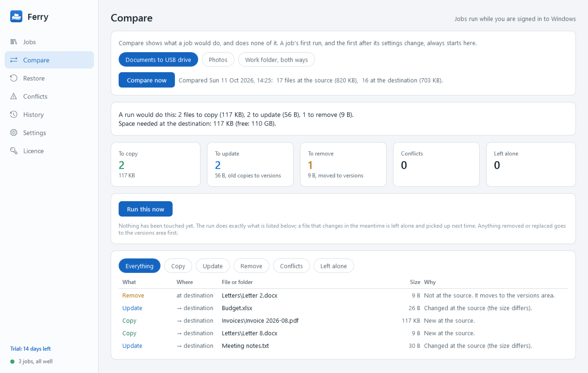The width and height of the screenshot is (588, 373).
Task: Click the Run this now button
Action: [146, 209]
